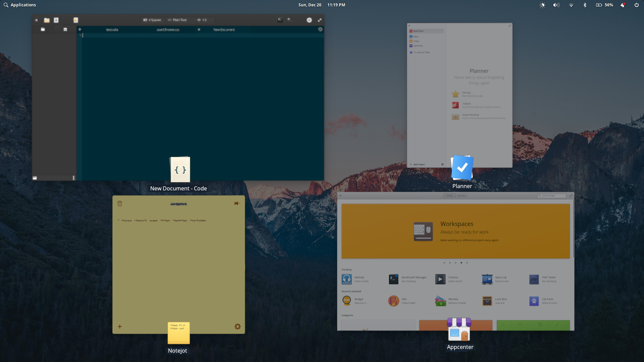Click the Code app icon with curly braces
644x362 pixels.
point(180,170)
